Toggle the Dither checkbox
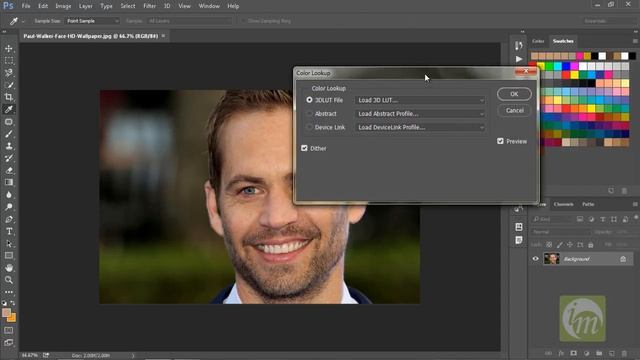 tap(304, 148)
